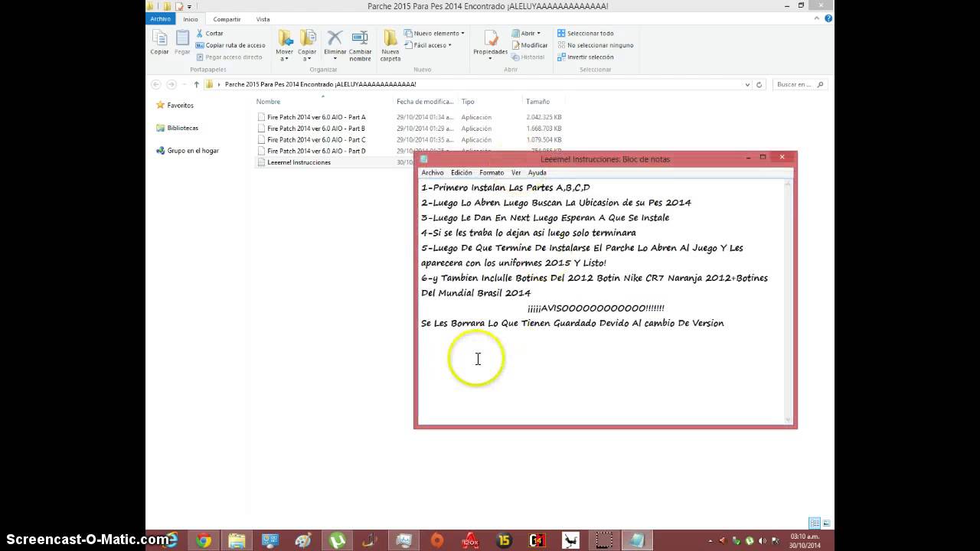Screen dimensions: 980x551
Task: Click the Notepad vertical scrollbar
Action: coord(789,302)
